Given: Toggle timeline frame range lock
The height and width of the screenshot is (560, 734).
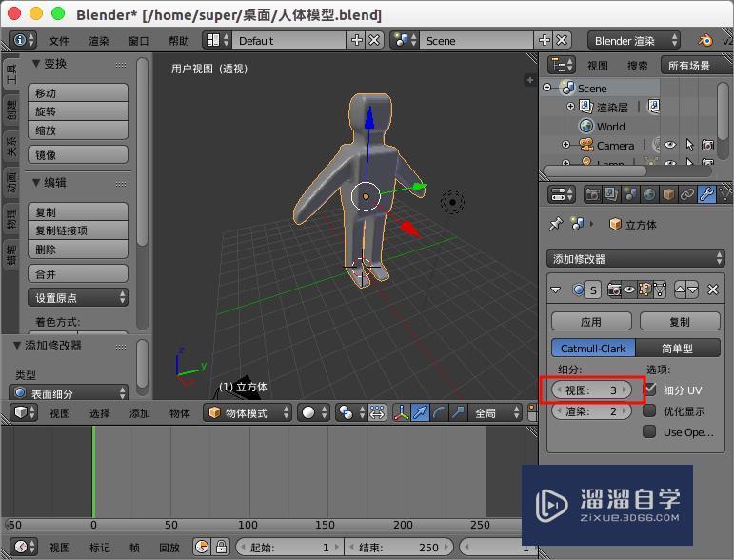Looking at the screenshot, I should point(222,547).
